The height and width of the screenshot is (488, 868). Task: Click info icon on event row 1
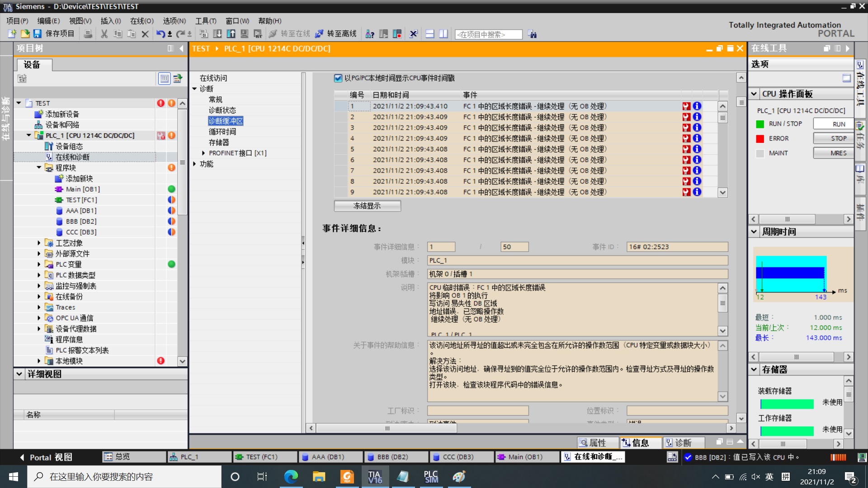pyautogui.click(x=697, y=106)
